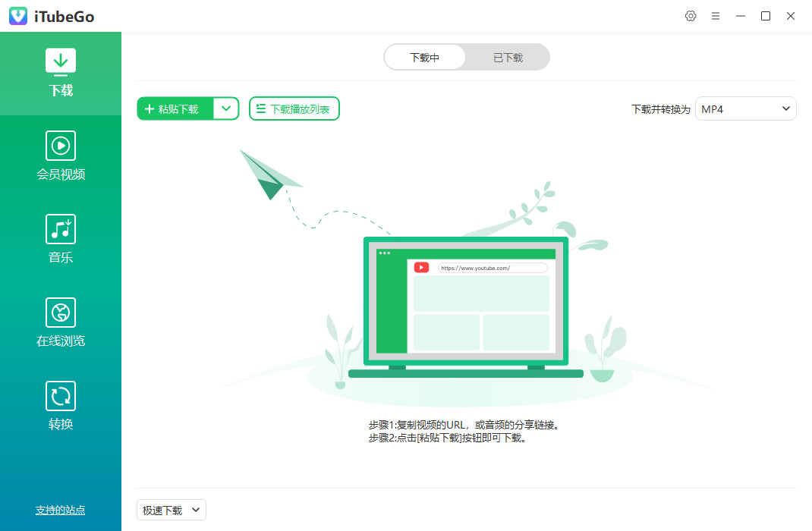This screenshot has width=812, height=531.
Task: Select the 在线浏览 (Online Browse) sidebar icon
Action: [x=60, y=322]
